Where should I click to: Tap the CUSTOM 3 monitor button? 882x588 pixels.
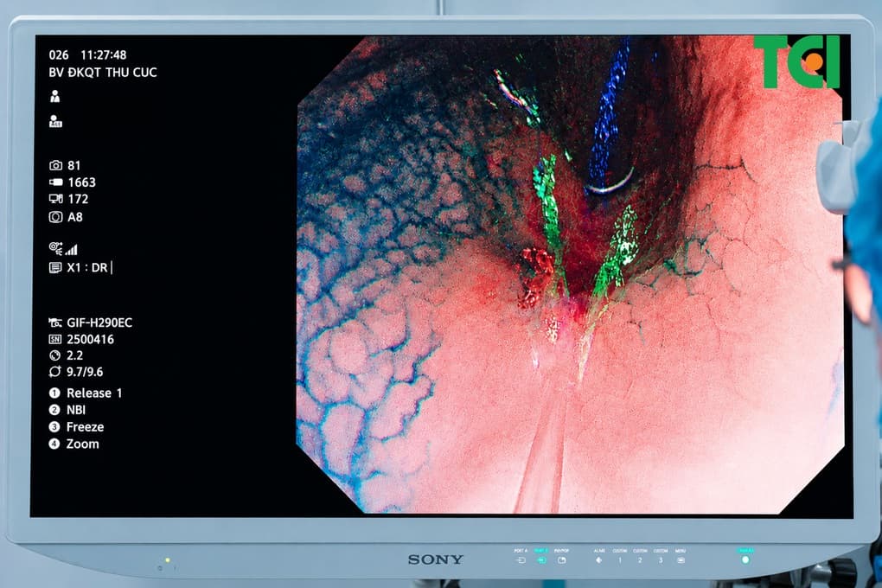coord(661,560)
